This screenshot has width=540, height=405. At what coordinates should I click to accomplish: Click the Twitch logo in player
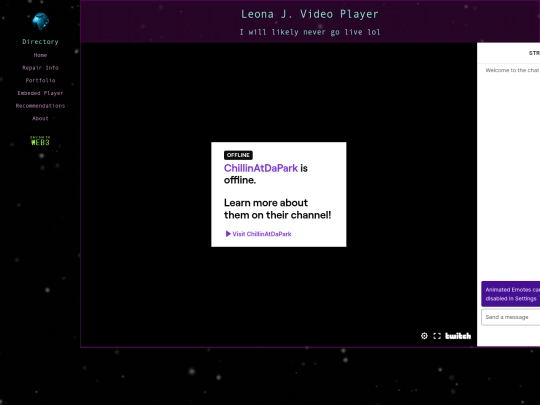point(458,336)
